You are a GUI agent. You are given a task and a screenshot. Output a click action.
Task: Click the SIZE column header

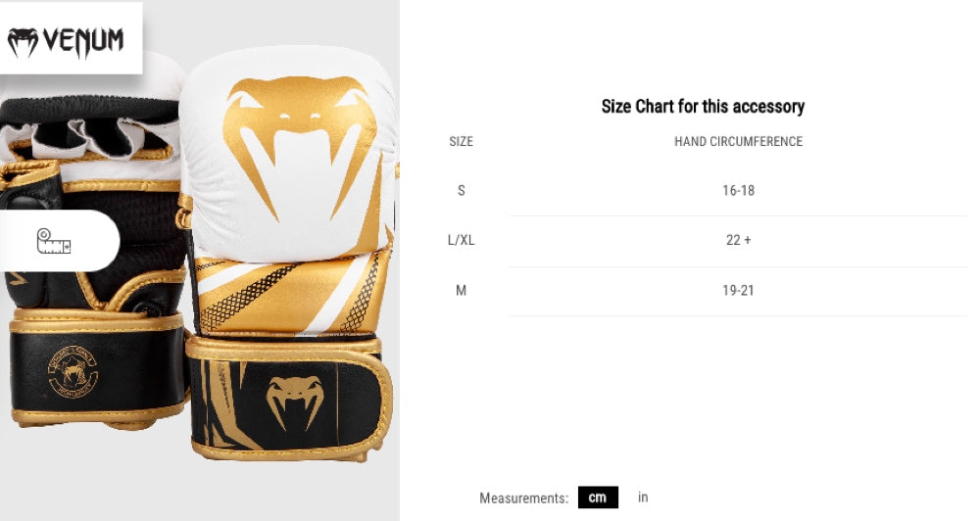point(461,141)
